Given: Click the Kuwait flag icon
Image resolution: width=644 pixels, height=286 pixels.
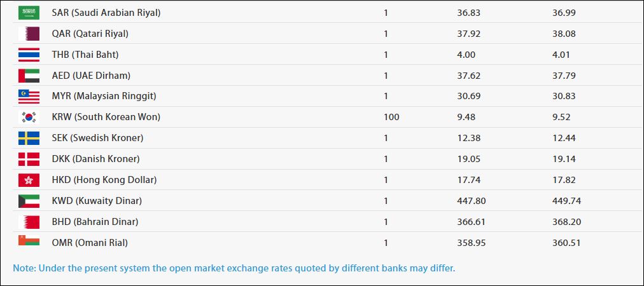Looking at the screenshot, I should point(29,201).
